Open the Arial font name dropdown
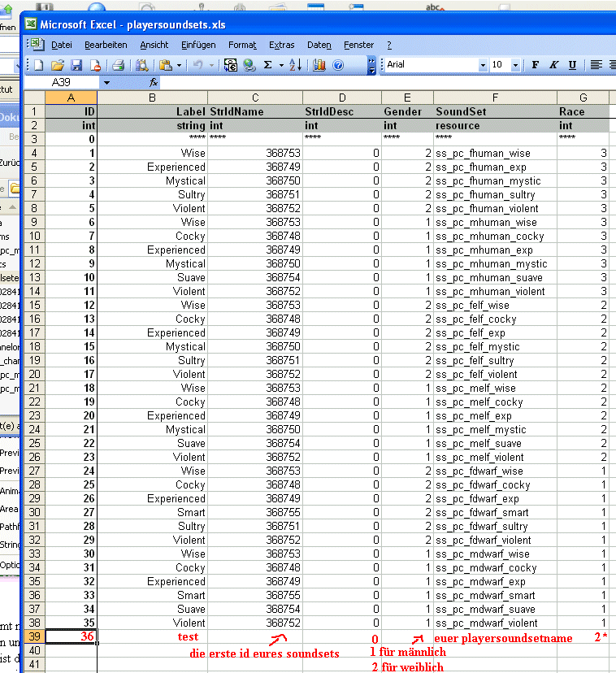The image size is (616, 673). pyautogui.click(x=483, y=65)
